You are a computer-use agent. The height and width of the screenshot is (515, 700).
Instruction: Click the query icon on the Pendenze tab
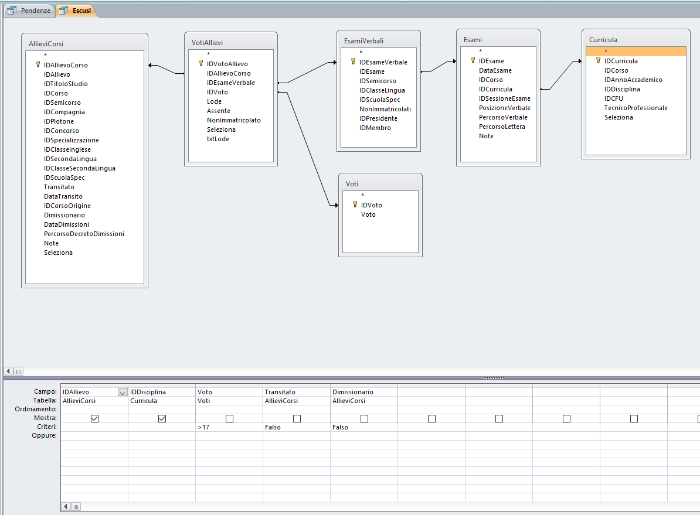pos(10,9)
